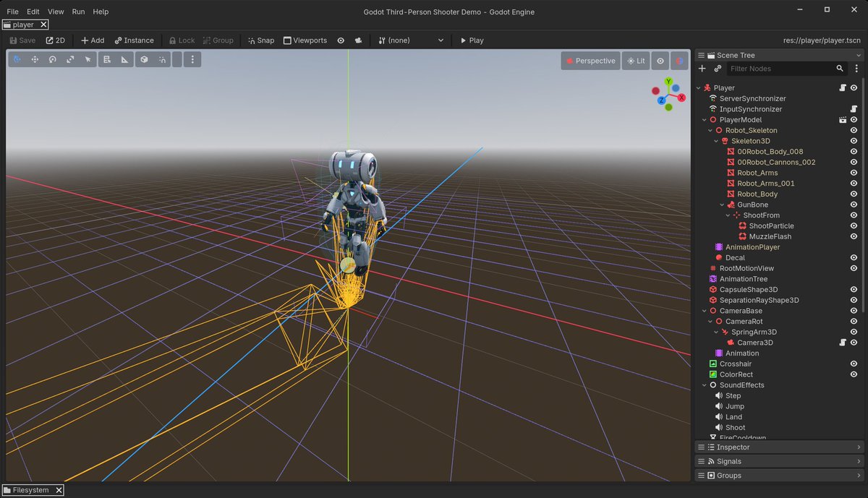868x498 pixels.
Task: Hide the Robot_Skeleton node
Action: [x=854, y=130]
